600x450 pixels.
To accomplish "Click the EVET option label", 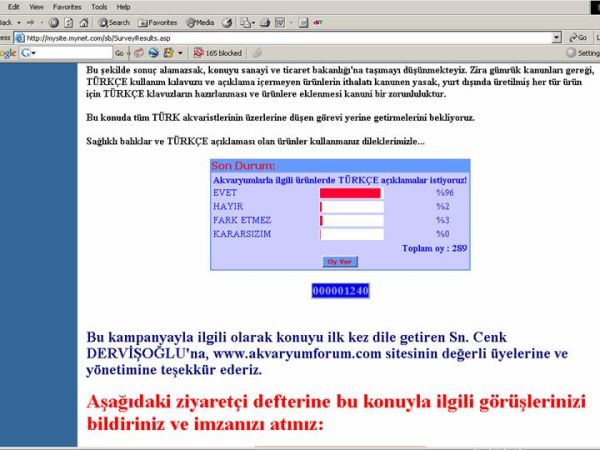I will (x=225, y=193).
